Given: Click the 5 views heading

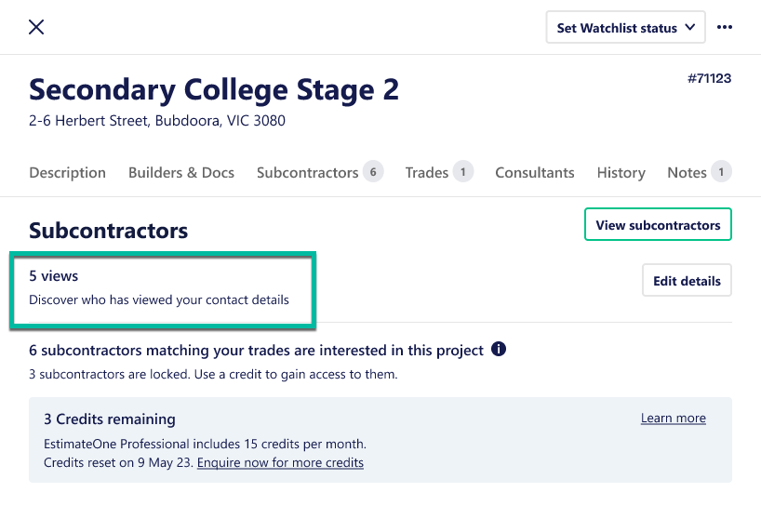Looking at the screenshot, I should click(x=53, y=275).
